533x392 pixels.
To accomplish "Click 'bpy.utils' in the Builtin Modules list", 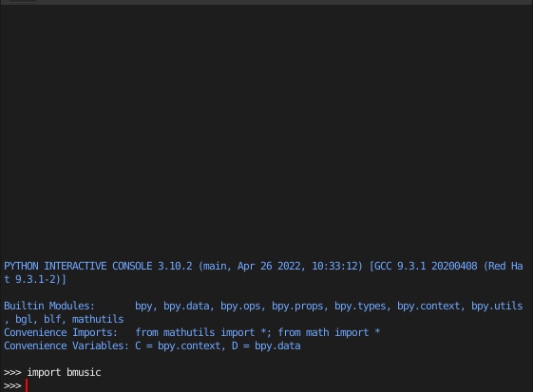I will [x=497, y=306].
